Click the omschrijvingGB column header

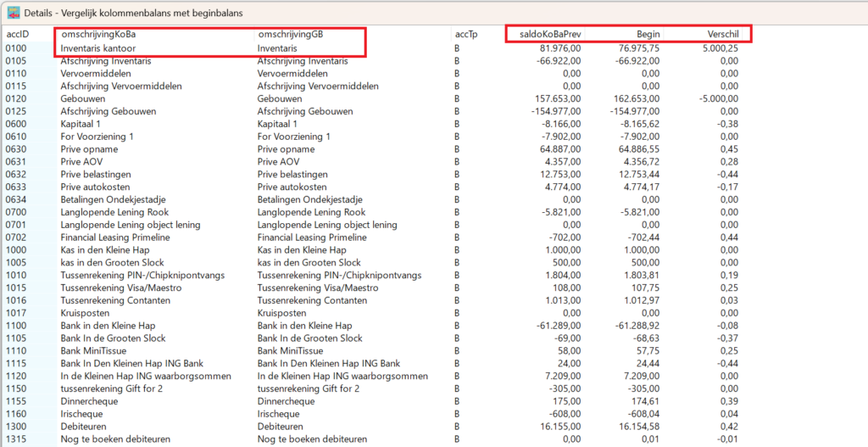292,34
